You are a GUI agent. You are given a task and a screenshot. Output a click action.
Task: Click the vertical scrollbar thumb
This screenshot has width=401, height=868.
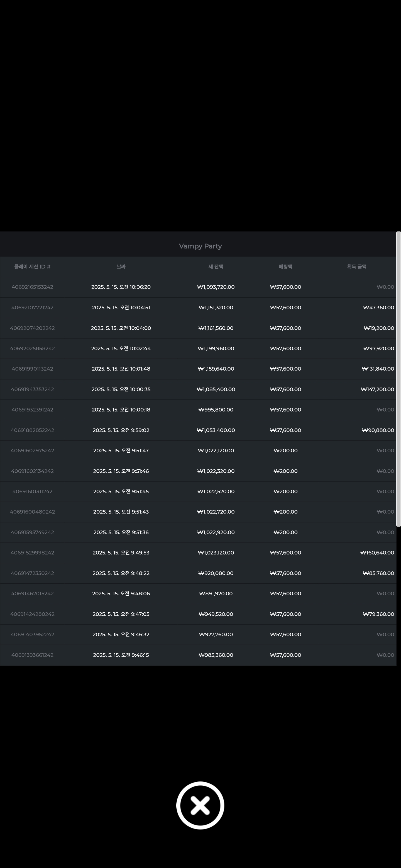point(398,379)
